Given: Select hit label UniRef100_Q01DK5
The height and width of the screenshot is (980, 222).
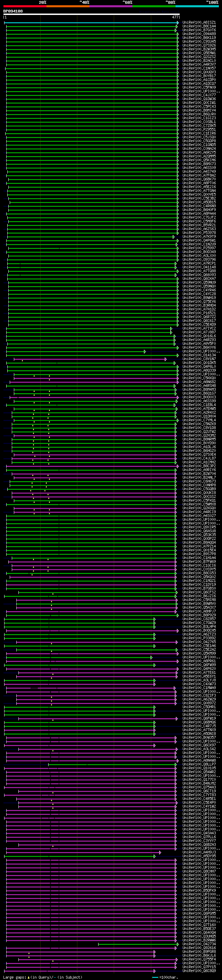Looking at the screenshot, I should coord(199,363).
